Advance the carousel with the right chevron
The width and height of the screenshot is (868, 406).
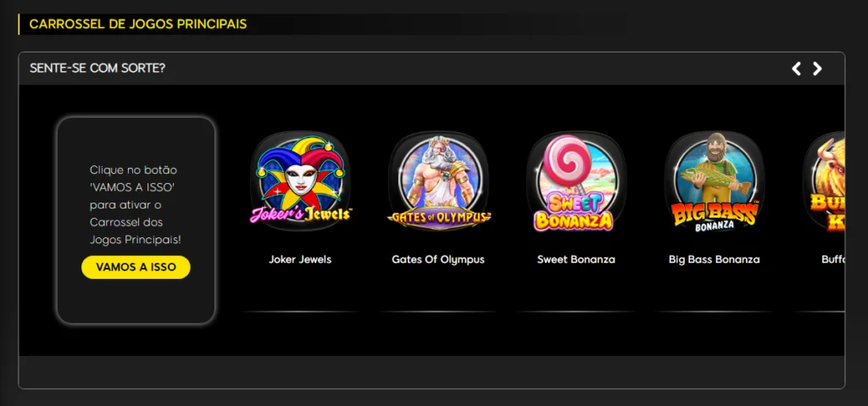(817, 69)
